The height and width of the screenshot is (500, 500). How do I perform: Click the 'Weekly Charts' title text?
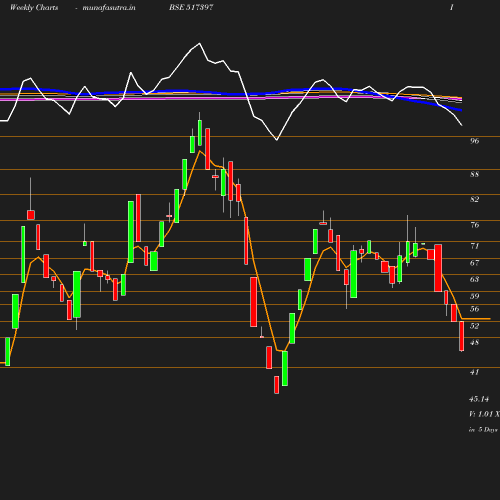pyautogui.click(x=34, y=7)
